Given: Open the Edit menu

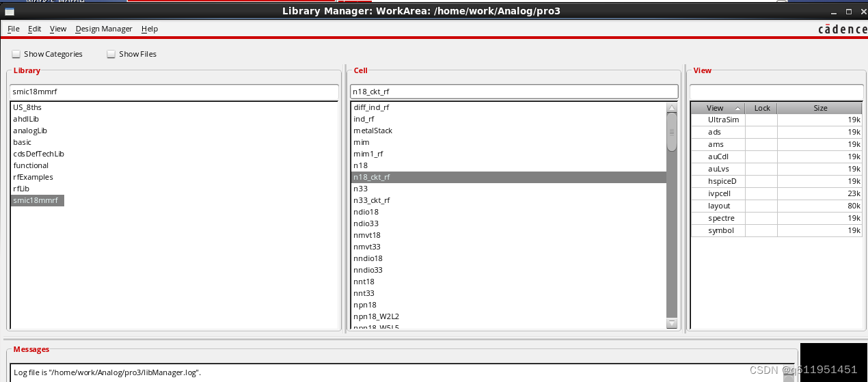Looking at the screenshot, I should [34, 29].
